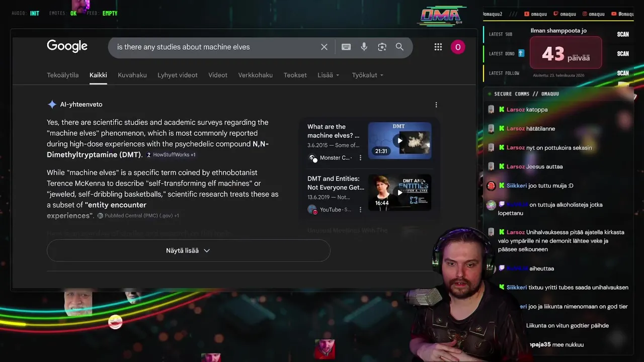This screenshot has width=644, height=362.
Task: Open AI summary three-dot options menu
Action: click(436, 105)
